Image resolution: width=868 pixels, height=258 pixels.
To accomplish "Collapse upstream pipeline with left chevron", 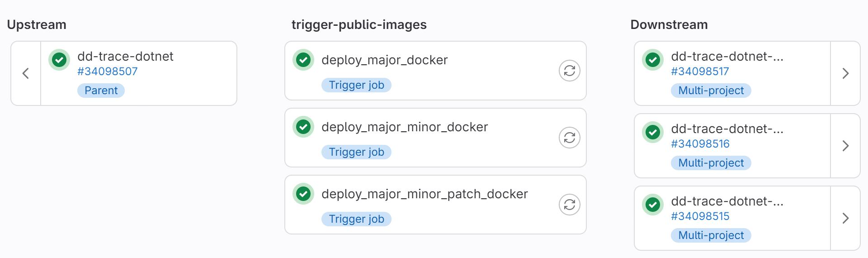I will 26,73.
